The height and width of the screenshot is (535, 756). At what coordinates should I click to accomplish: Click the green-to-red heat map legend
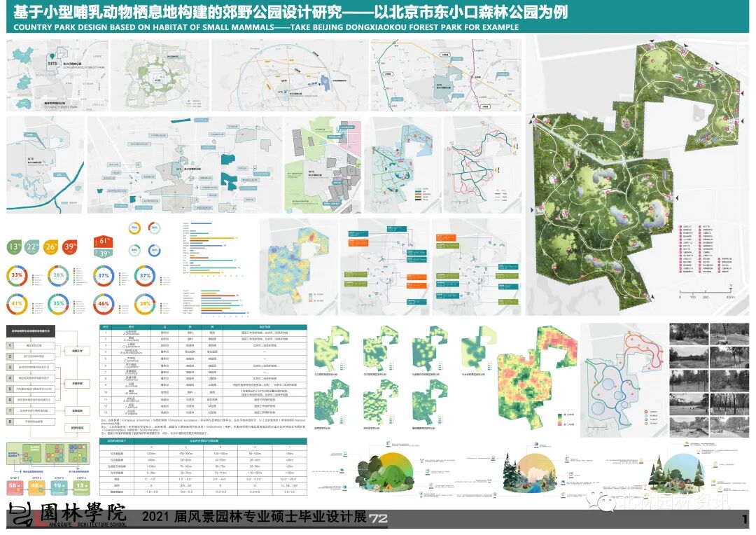click(566, 419)
